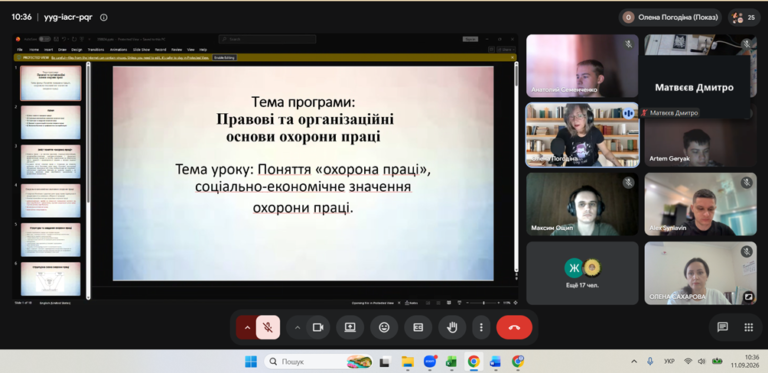Open the meeting chat panel icon
768x373 pixels.
tap(722, 327)
